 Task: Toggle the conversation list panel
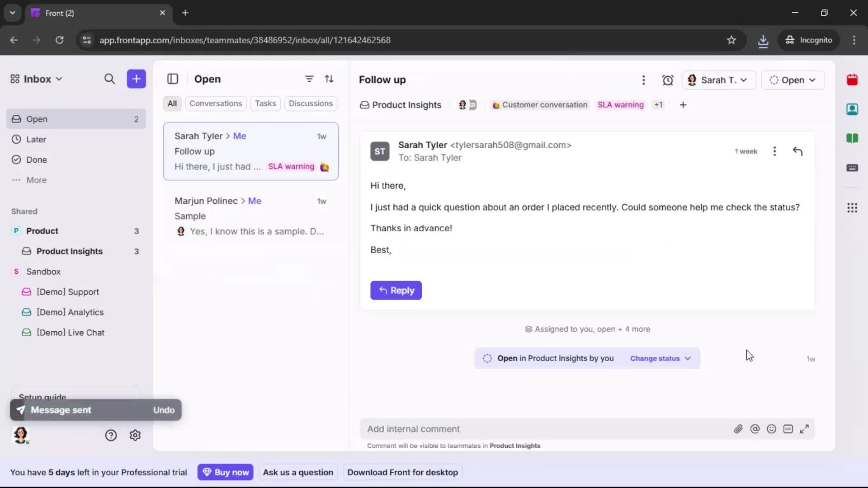click(x=173, y=79)
